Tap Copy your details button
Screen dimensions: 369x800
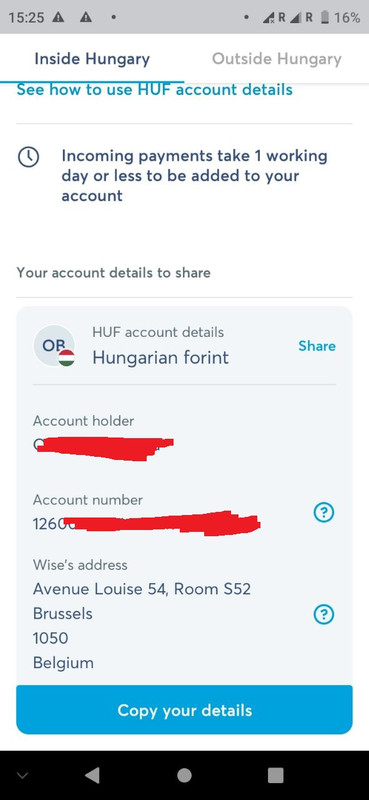[x=184, y=710]
